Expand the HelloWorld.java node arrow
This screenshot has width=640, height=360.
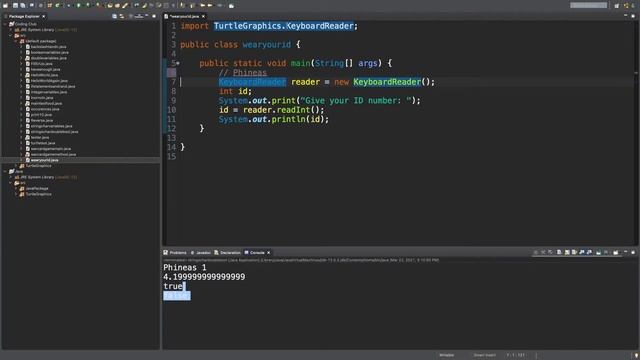click(x=22, y=75)
